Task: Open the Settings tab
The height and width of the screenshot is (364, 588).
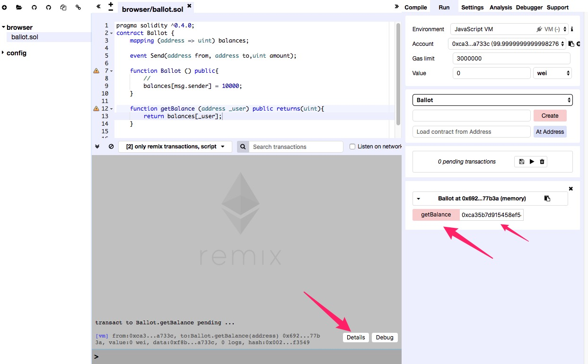Action: pyautogui.click(x=473, y=7)
